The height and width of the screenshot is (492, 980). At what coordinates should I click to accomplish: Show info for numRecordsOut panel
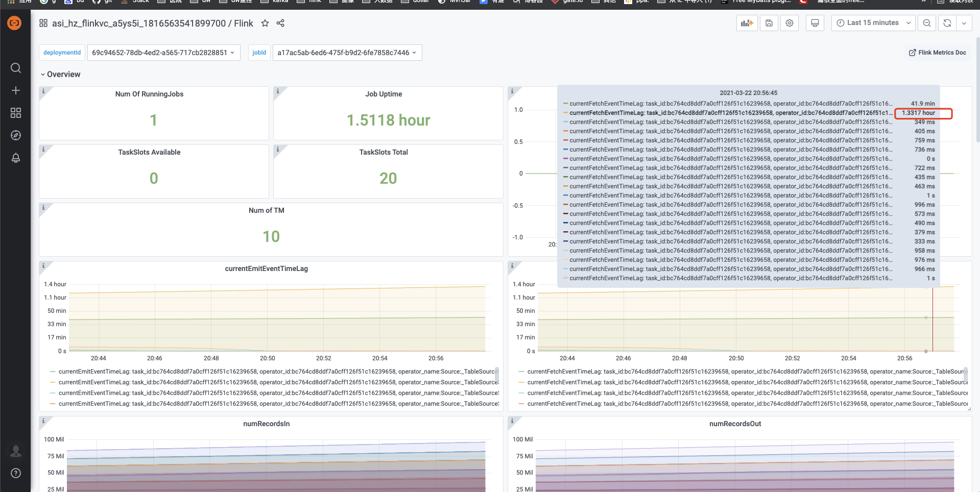tap(512, 421)
